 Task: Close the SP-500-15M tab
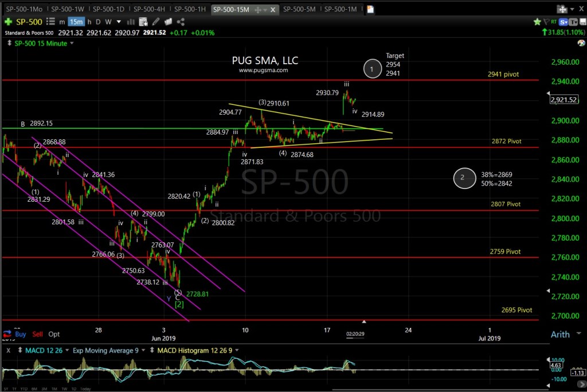click(273, 10)
